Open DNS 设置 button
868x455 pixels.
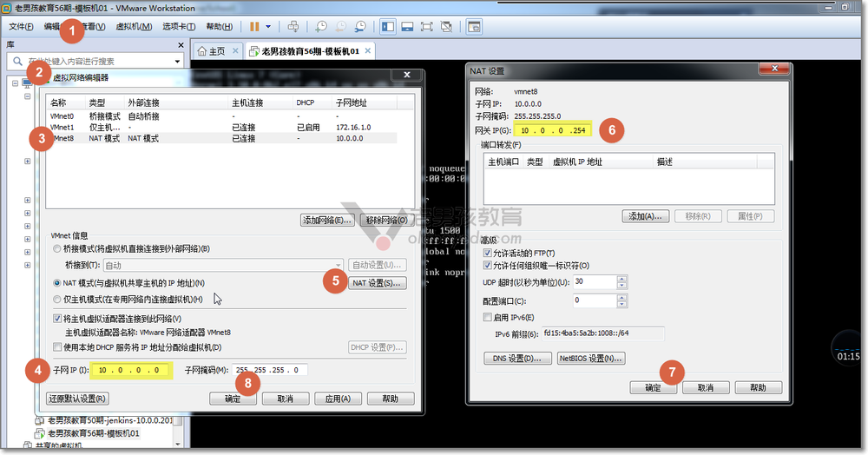(x=517, y=358)
